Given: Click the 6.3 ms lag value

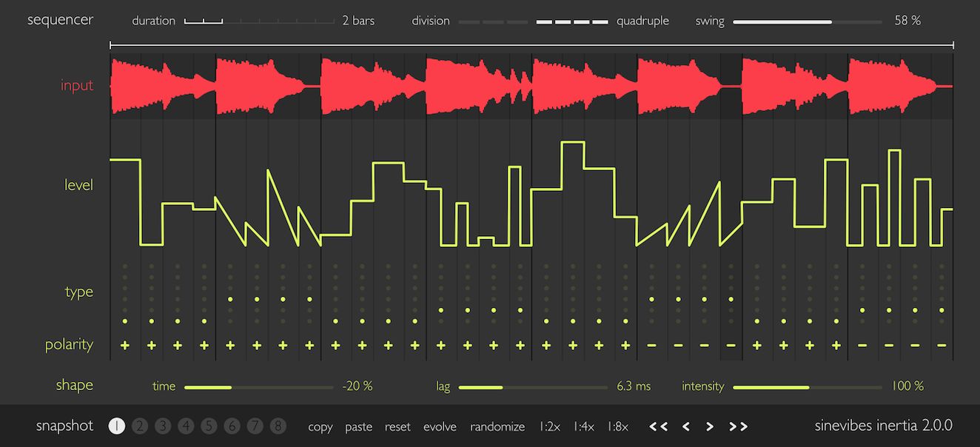Looking at the screenshot, I should click(x=634, y=386).
